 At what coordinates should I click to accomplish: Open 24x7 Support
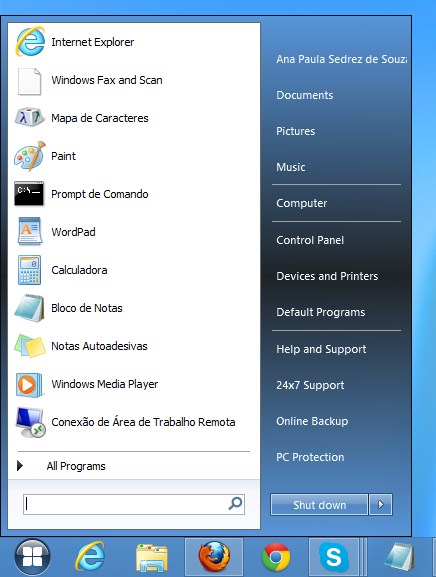[310, 385]
